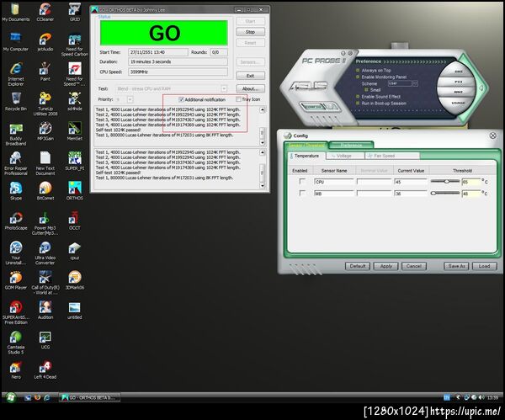Toggle Run in Boot-up Session option
Image resolution: width=505 pixels, height=420 pixels.
pos(358,104)
